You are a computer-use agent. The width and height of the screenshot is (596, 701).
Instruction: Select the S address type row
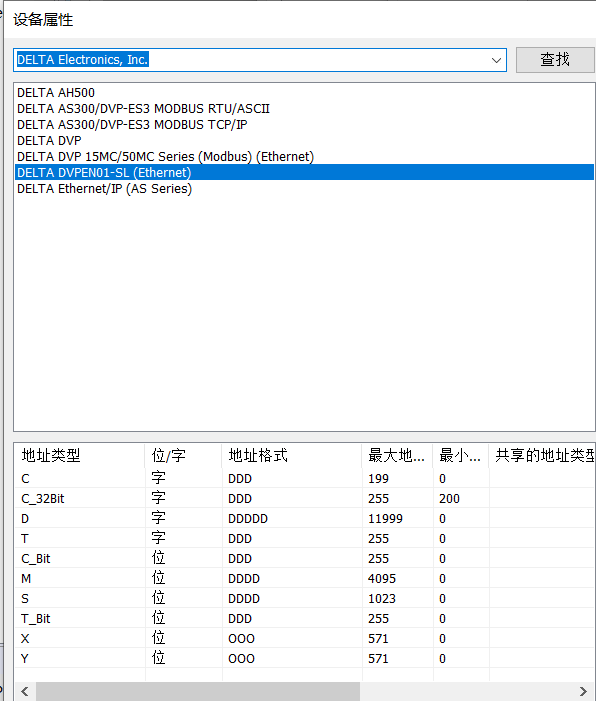tap(304, 599)
